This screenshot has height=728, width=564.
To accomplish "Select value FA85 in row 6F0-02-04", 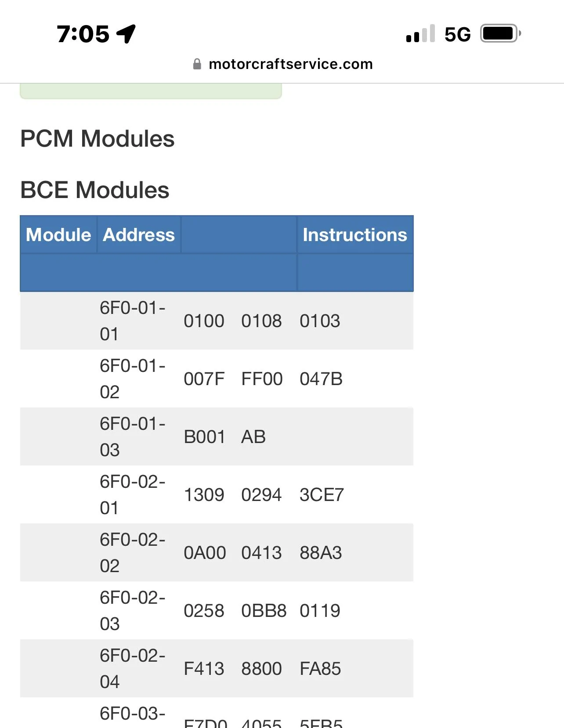I will pos(320,669).
